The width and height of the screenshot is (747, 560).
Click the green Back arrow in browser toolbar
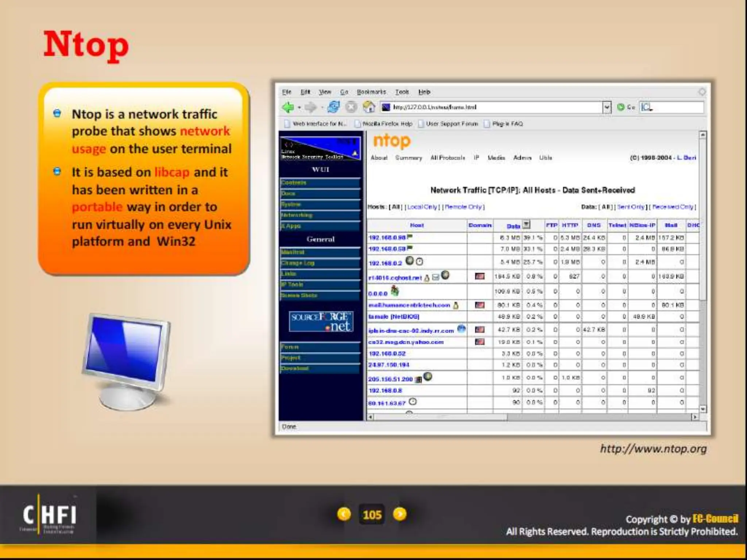pyautogui.click(x=288, y=107)
